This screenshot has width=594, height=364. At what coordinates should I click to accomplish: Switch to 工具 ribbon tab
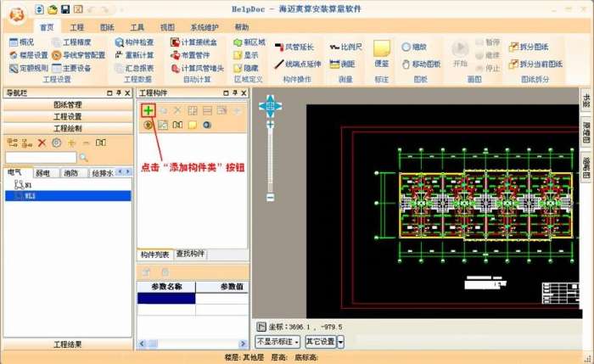tap(137, 27)
